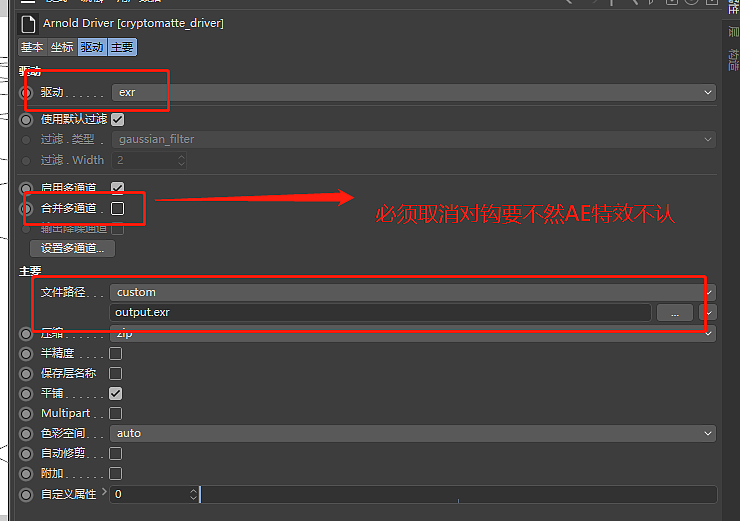Toggle keyframe dot for 启用多通道
The width and height of the screenshot is (740, 521).
pos(26,188)
